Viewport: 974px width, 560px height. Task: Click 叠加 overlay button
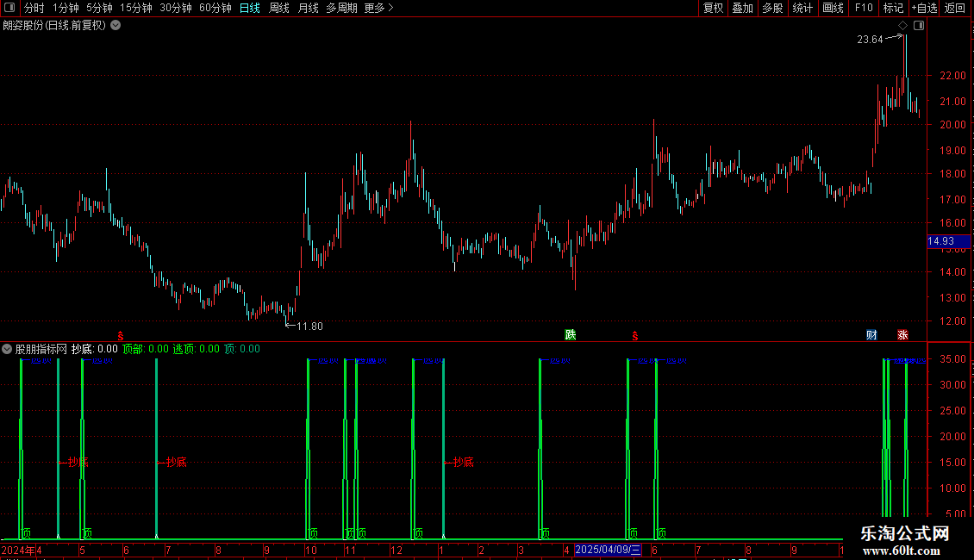[742, 8]
